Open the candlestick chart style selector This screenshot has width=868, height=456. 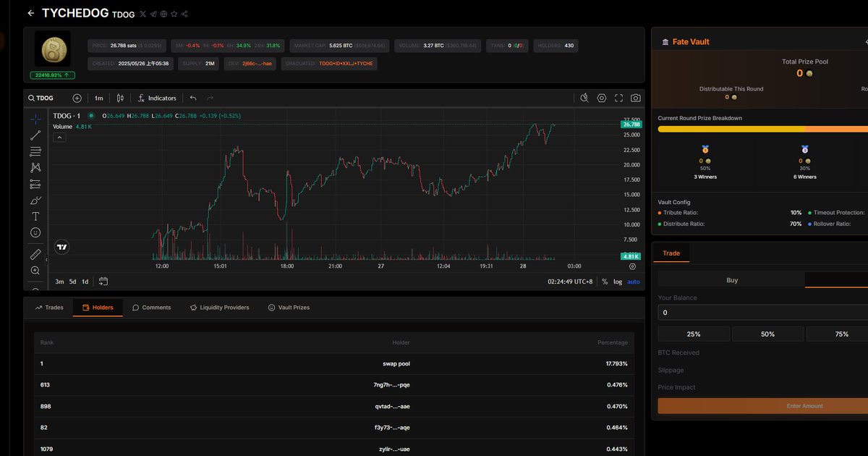pyautogui.click(x=120, y=98)
